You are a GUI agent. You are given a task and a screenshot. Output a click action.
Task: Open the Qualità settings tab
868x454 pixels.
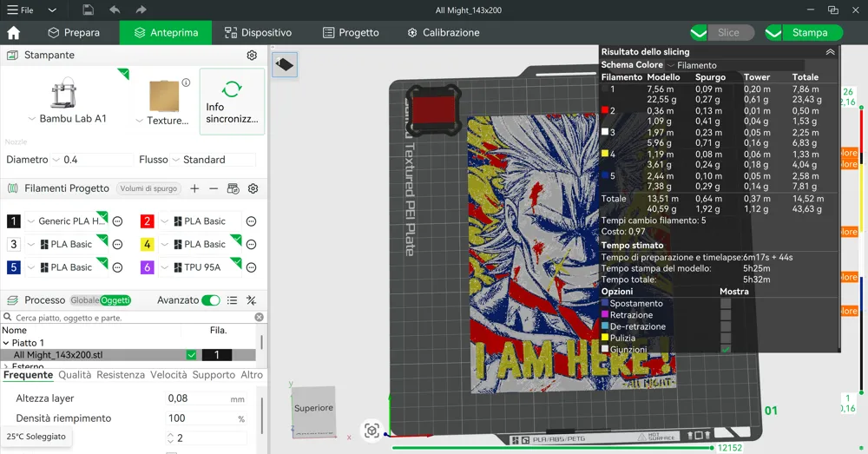point(75,375)
